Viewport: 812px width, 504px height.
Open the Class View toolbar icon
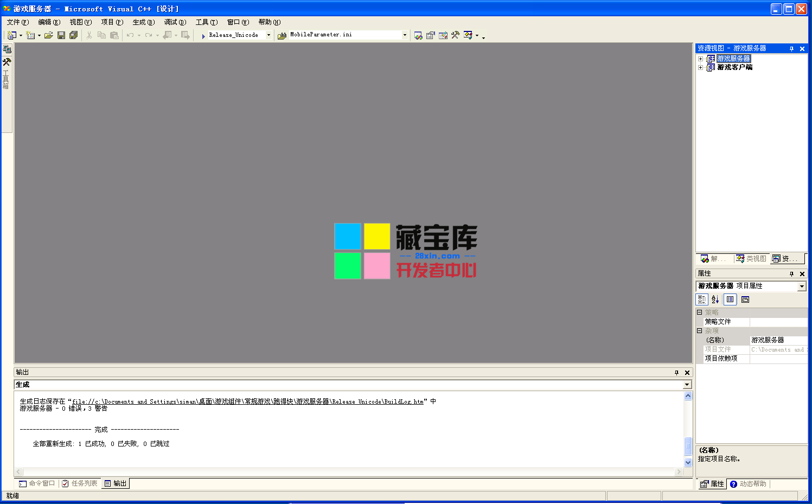coord(468,35)
